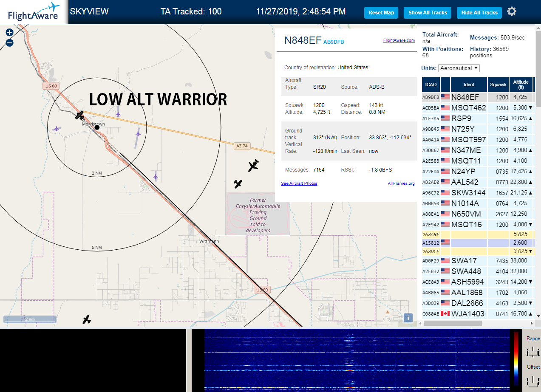Click the 2 nm map scale bar
541x392 pixels.
point(30,319)
